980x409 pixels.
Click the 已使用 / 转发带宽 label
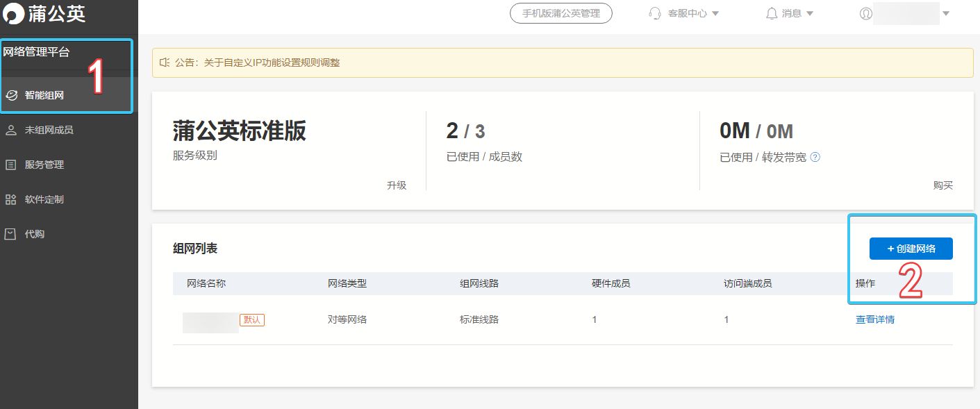763,157
